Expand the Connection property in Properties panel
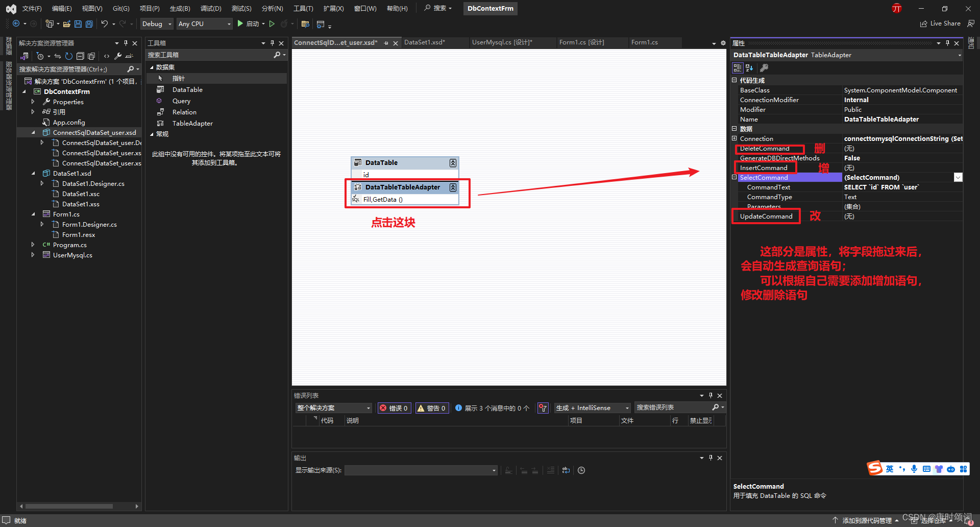The height and width of the screenshot is (527, 980). click(x=735, y=138)
